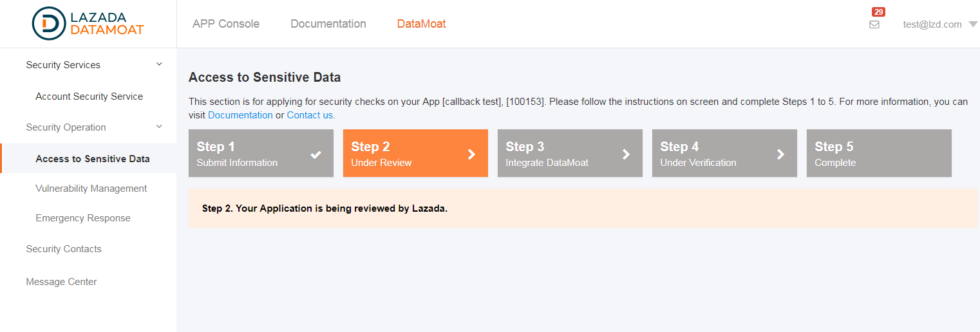Collapse the Security Services section chevron

[x=160, y=64]
